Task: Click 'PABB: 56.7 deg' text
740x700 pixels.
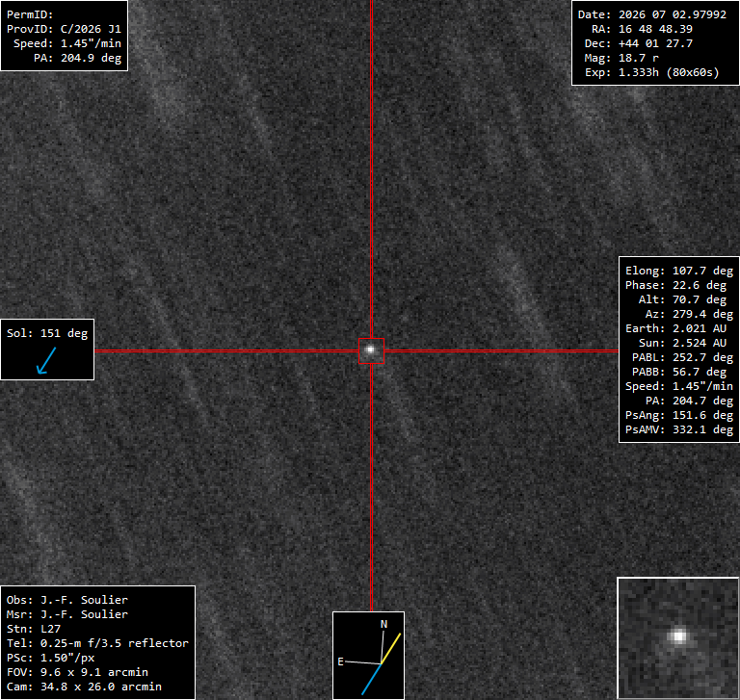Action: 679,372
